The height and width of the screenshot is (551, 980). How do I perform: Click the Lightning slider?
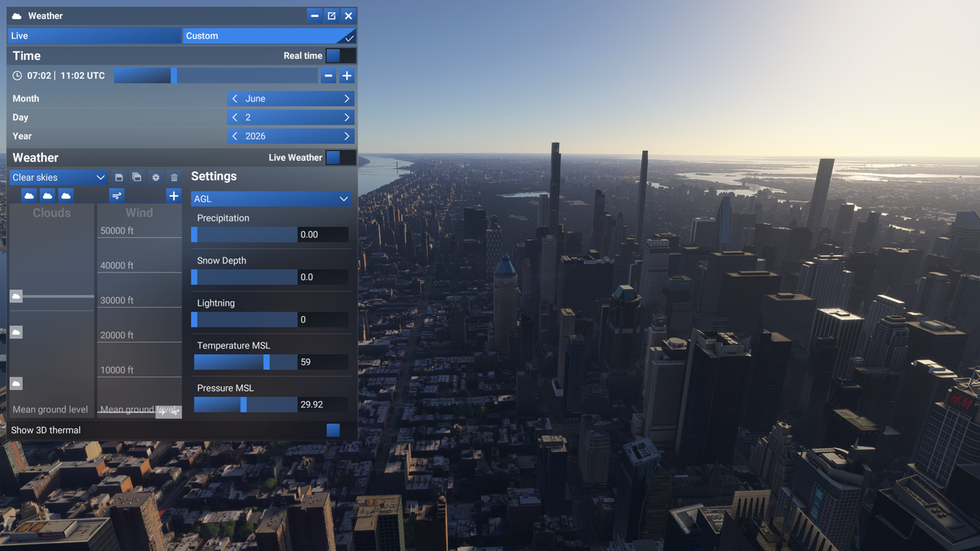[244, 320]
